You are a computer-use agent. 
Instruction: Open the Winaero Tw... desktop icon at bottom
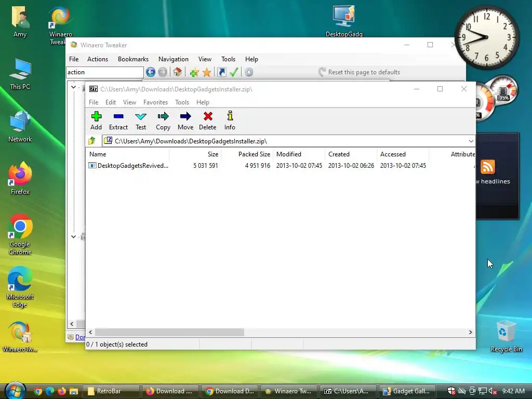click(x=20, y=337)
